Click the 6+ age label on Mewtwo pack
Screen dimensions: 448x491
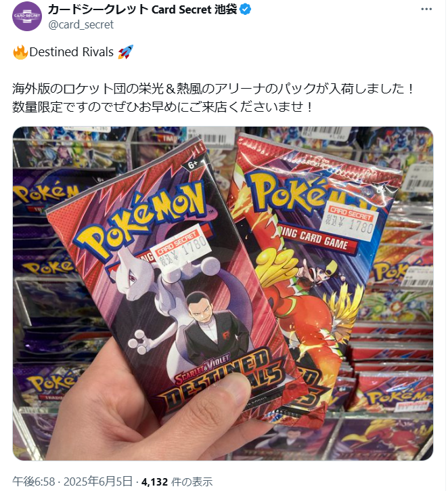coord(193,165)
